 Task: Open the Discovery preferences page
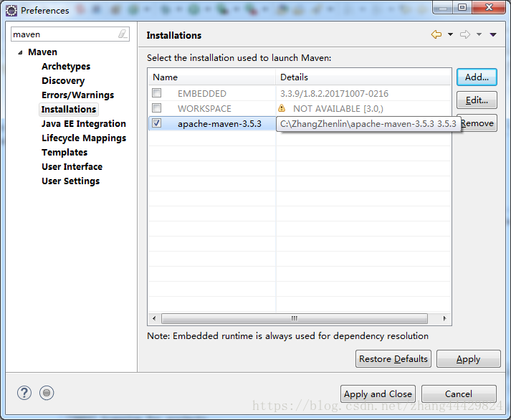[63, 81]
